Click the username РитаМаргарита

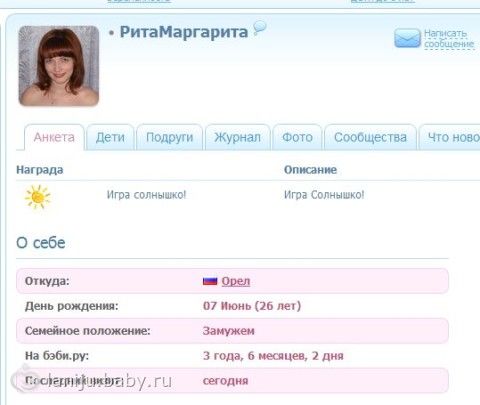click(x=184, y=32)
